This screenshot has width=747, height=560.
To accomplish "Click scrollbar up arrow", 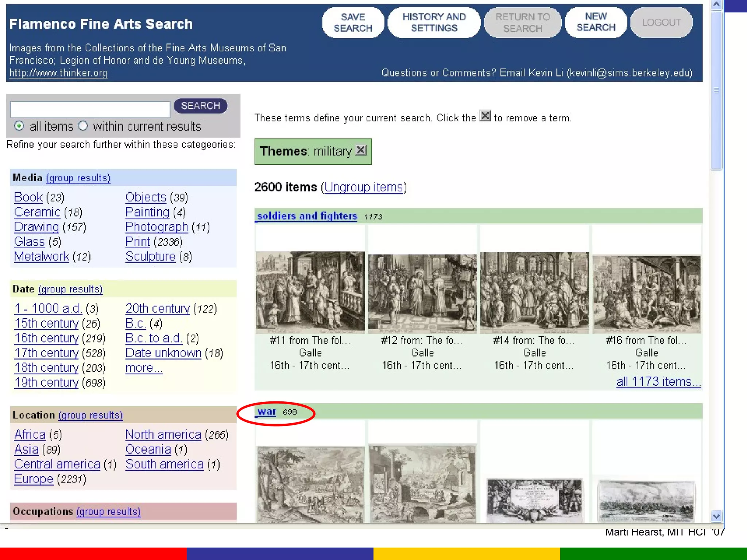I will click(716, 5).
